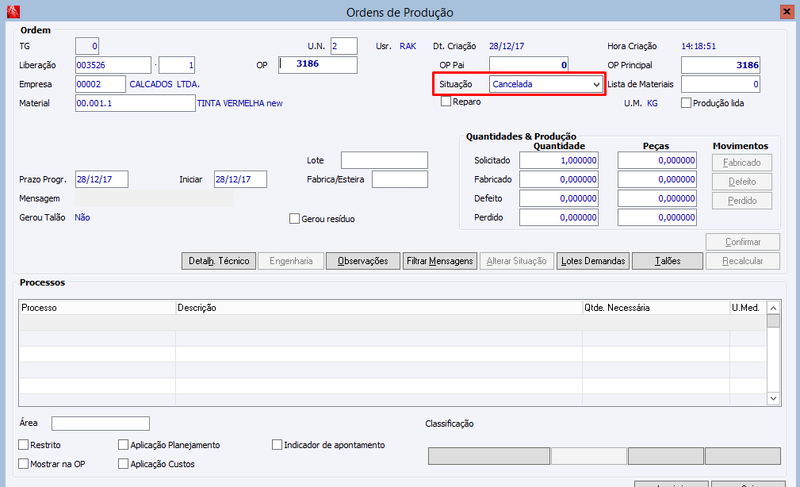
Task: Check Indicador de apontamento
Action: coord(277,445)
